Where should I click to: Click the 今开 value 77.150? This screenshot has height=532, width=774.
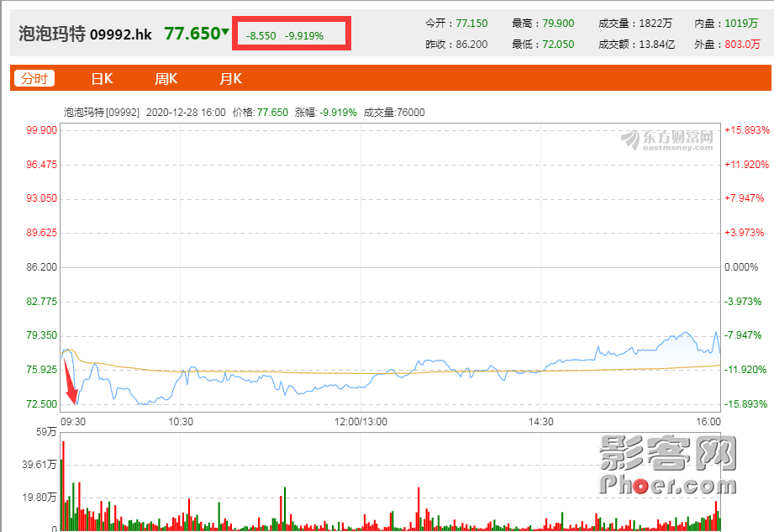pos(471,24)
